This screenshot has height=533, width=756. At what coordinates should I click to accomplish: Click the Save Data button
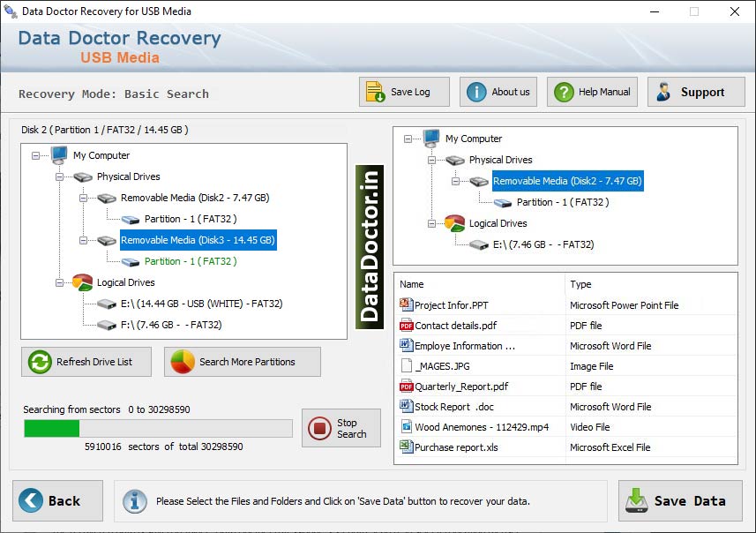click(679, 500)
